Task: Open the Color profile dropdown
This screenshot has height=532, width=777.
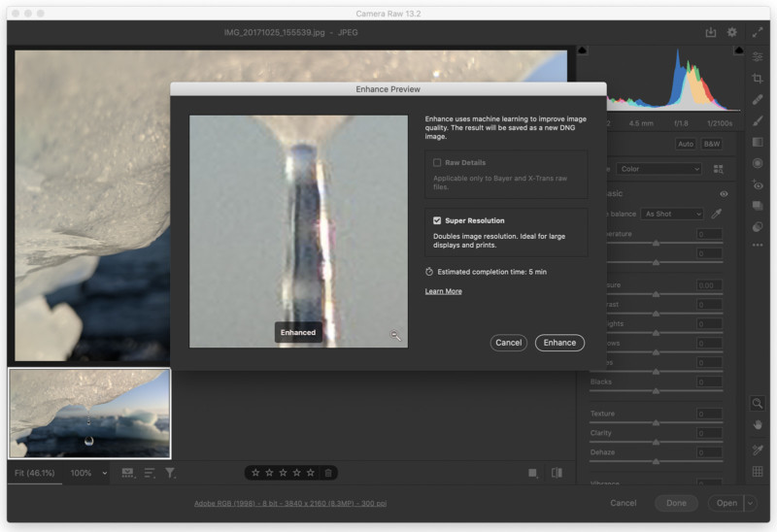Action: tap(659, 169)
